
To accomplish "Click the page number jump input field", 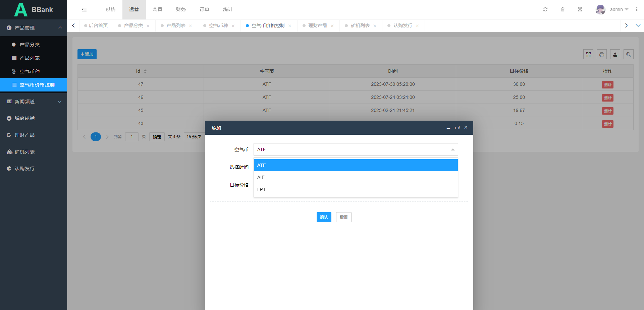I will tap(132, 137).
